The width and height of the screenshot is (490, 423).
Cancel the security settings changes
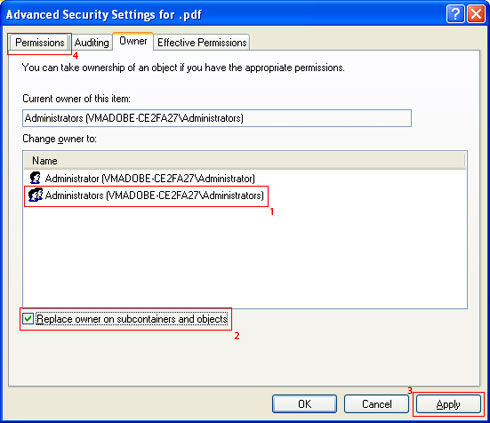(377, 404)
